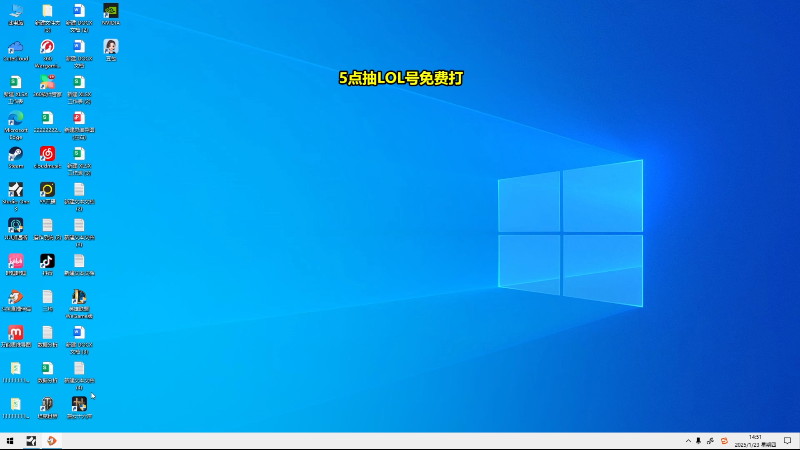This screenshot has width=800, height=450.
Task: Open the network status tray icon
Action: coord(710,441)
